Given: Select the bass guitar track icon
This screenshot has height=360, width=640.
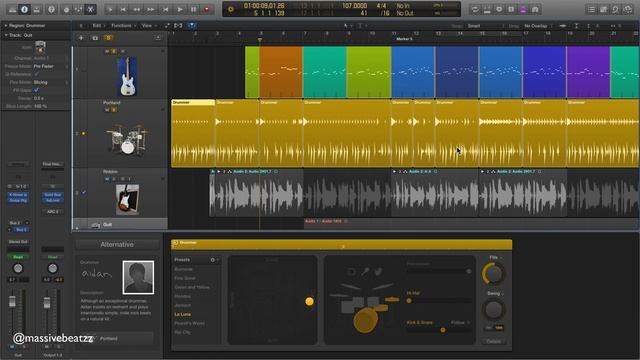Looking at the screenshot, I should (x=127, y=76).
